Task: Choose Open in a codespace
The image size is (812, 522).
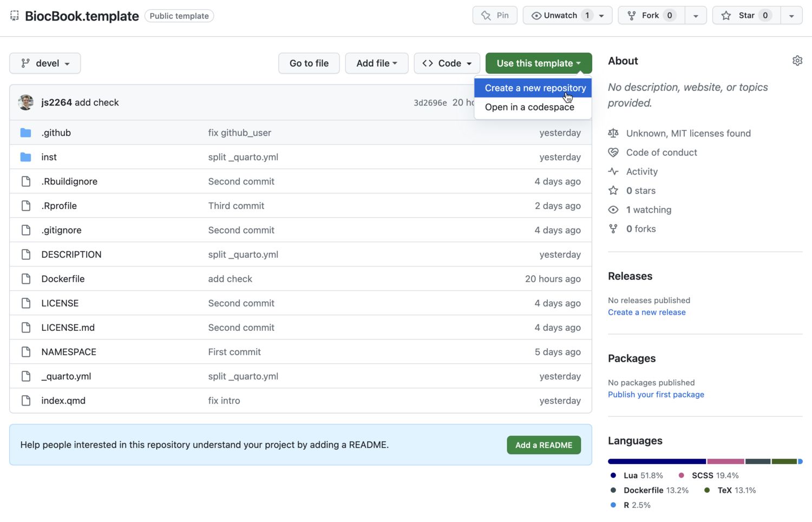Action: [529, 107]
